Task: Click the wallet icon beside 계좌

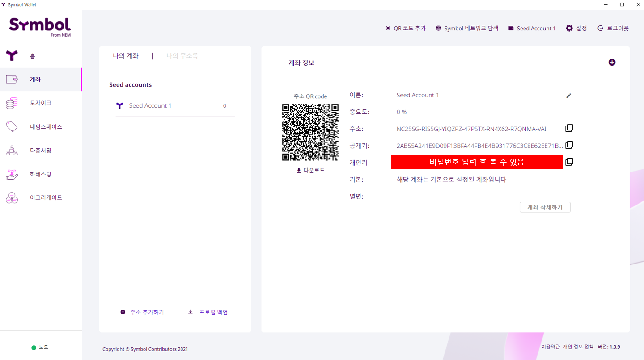Action: 12,80
